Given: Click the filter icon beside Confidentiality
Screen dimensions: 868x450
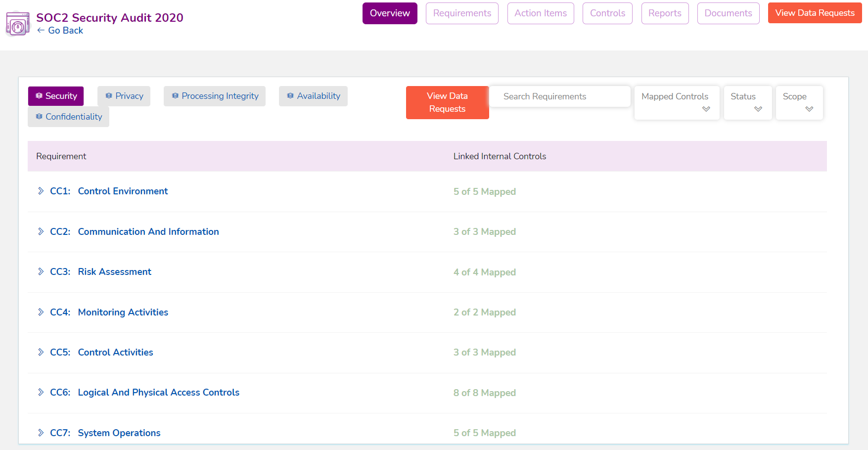Looking at the screenshot, I should pos(39,117).
